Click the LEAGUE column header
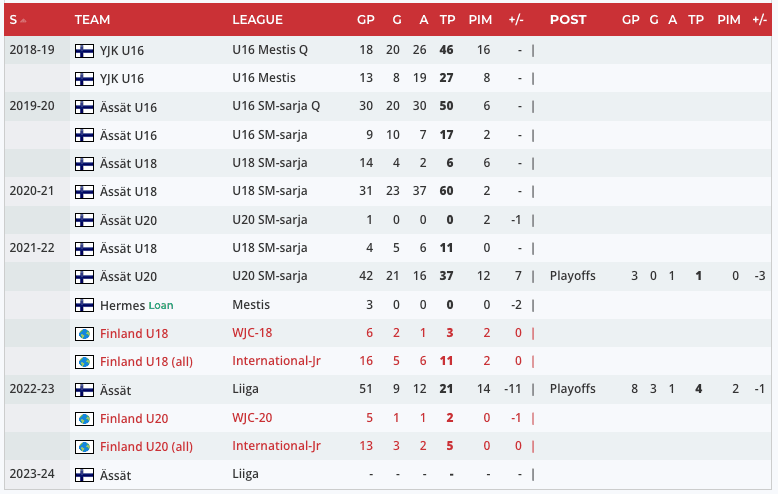778x494 pixels. [257, 19]
